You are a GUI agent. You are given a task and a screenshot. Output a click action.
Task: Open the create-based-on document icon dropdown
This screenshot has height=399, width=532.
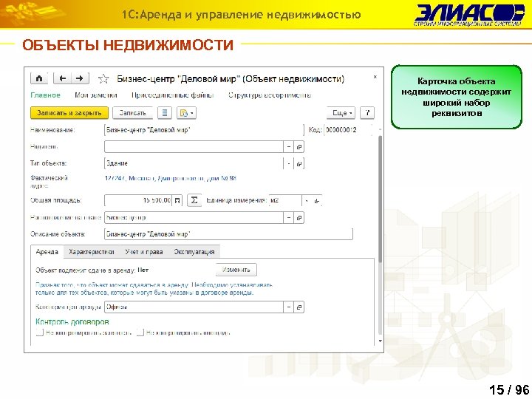[187, 113]
